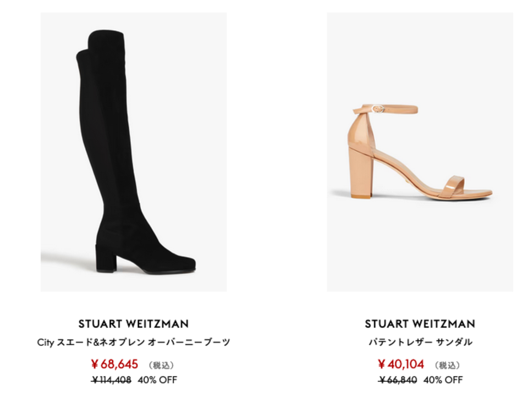
Task: Click the struck-through ¥66,840 original price
Action: (x=398, y=380)
